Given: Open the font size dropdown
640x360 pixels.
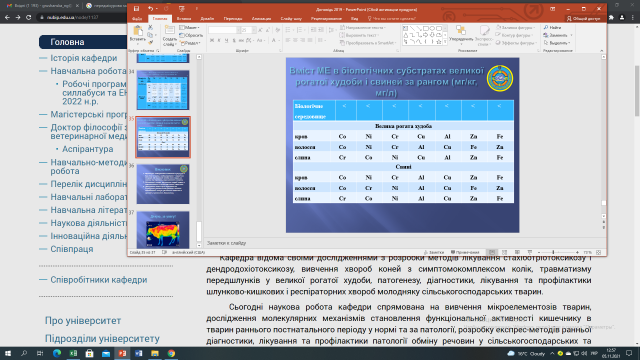Looking at the screenshot, I should pyautogui.click(x=254, y=30).
